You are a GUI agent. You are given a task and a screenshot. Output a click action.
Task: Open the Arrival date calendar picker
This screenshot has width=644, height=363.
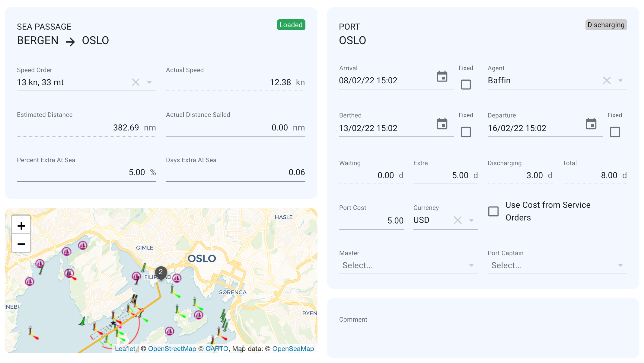[442, 76]
